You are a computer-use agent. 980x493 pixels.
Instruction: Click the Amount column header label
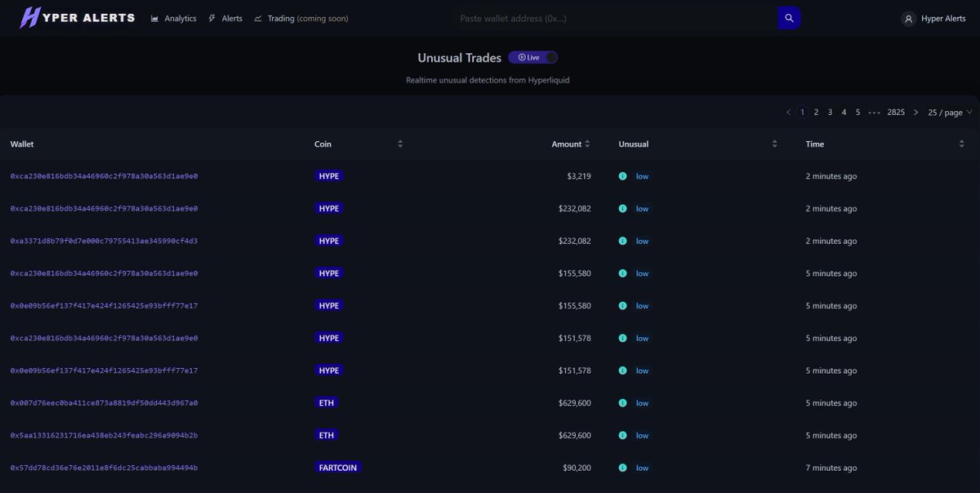566,144
